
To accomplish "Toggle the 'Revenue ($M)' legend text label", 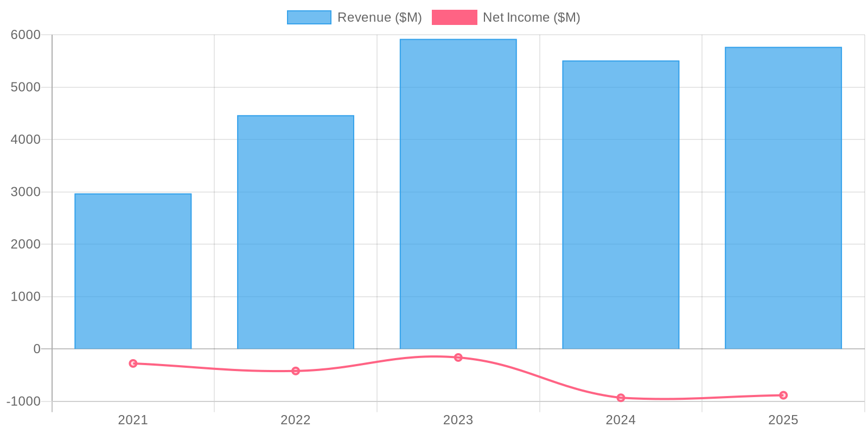I will [x=379, y=17].
